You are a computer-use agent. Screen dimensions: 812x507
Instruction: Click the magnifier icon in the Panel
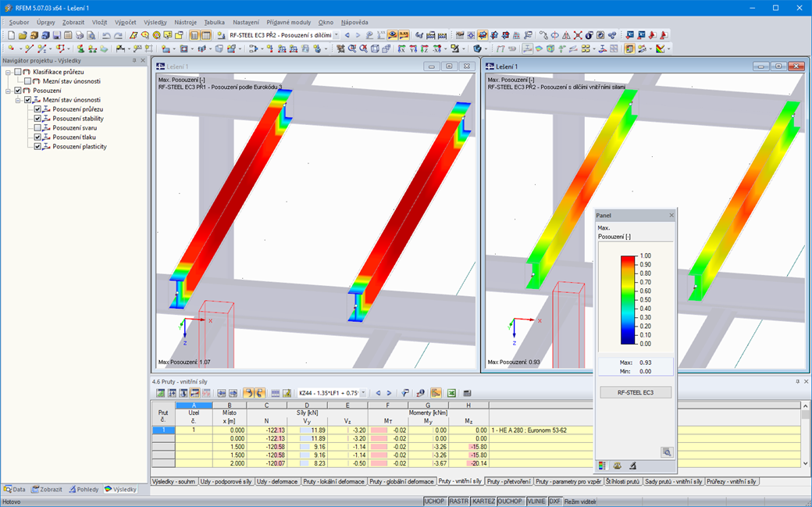(x=666, y=451)
